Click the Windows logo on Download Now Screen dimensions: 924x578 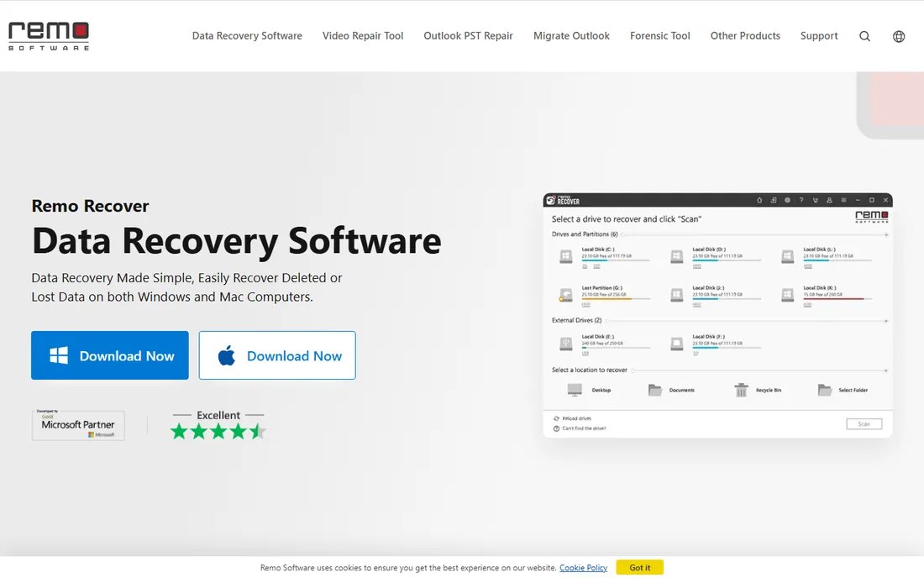(59, 355)
